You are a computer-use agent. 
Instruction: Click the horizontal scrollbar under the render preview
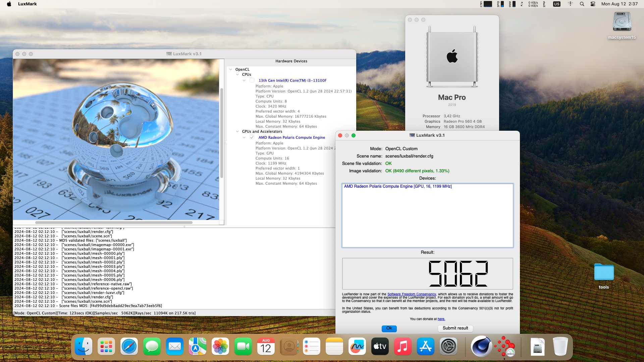pos(114,223)
